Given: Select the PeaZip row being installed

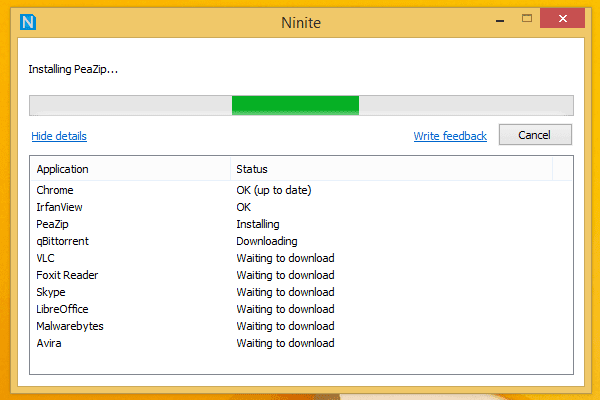Looking at the screenshot, I should point(301,224).
